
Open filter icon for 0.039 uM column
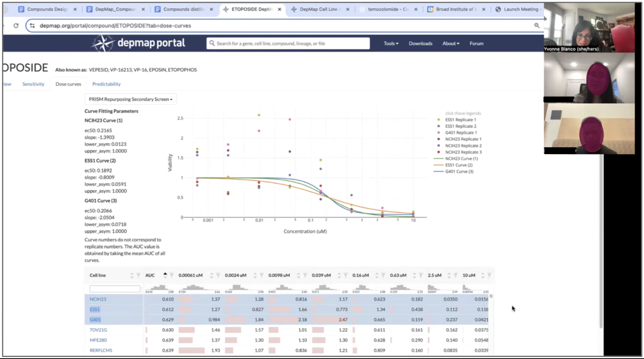pyautogui.click(x=345, y=275)
